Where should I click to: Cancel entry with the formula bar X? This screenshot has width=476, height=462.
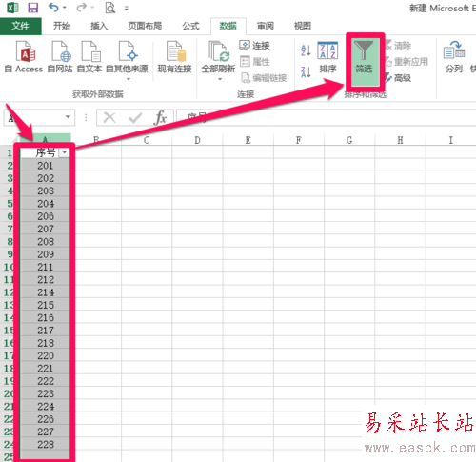coord(109,118)
